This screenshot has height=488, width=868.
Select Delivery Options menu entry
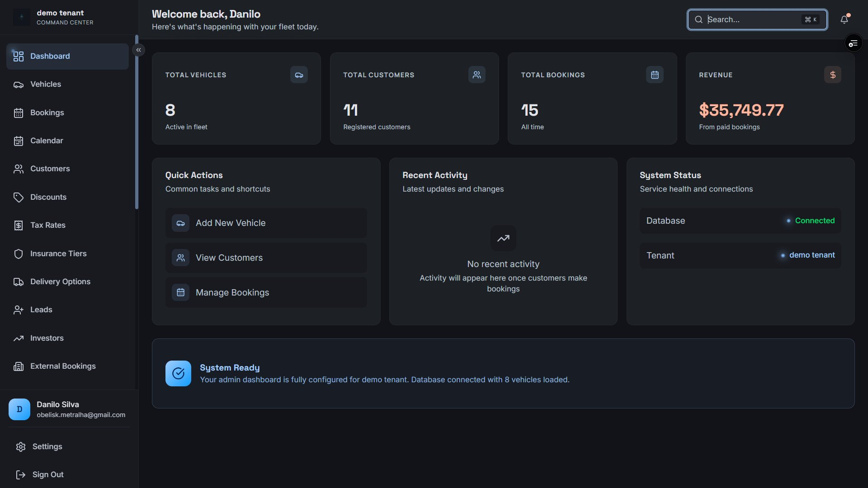click(x=67, y=282)
